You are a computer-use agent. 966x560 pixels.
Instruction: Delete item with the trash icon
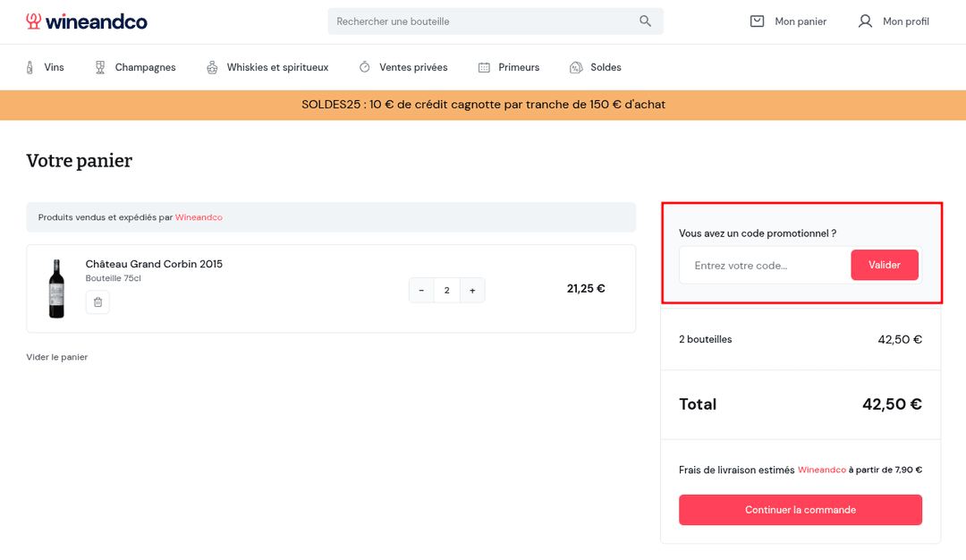[97, 301]
